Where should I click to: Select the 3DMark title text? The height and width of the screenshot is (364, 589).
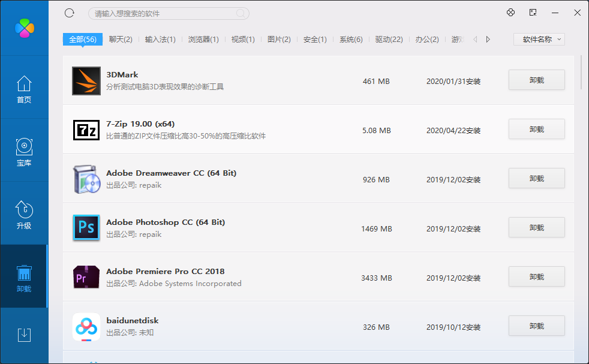point(122,75)
